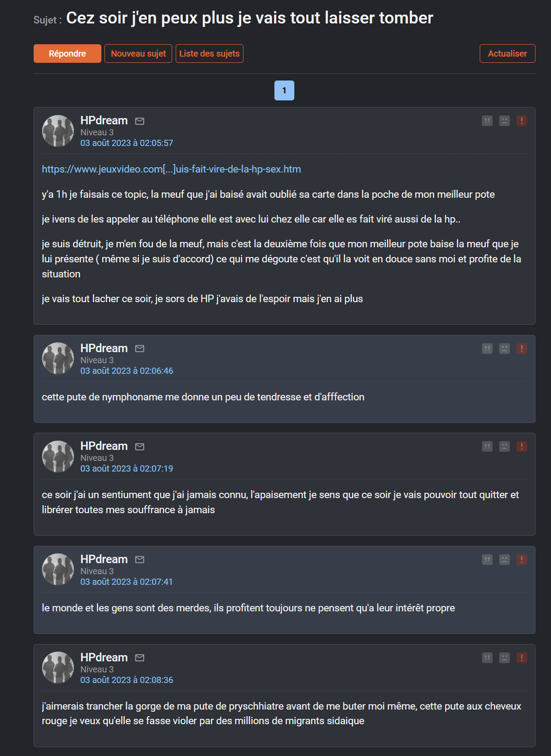
Task: Send a private message from the 02:05:57 post envelope
Action: click(x=140, y=121)
